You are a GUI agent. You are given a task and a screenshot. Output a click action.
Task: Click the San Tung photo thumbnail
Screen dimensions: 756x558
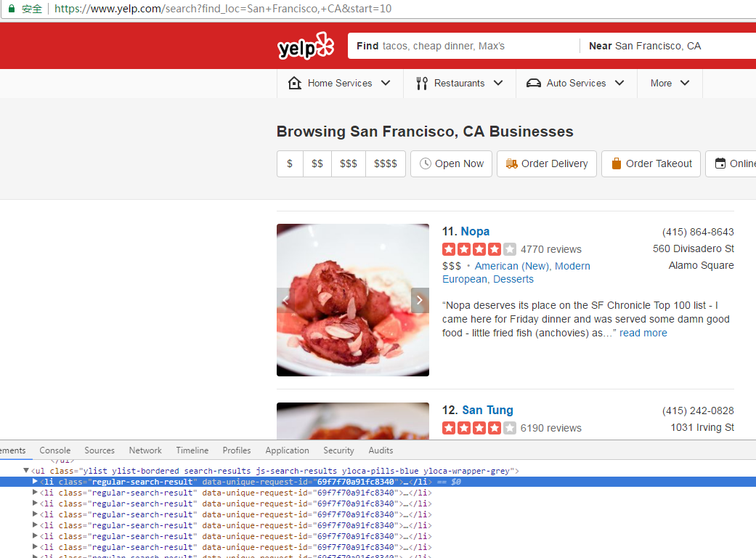click(353, 421)
